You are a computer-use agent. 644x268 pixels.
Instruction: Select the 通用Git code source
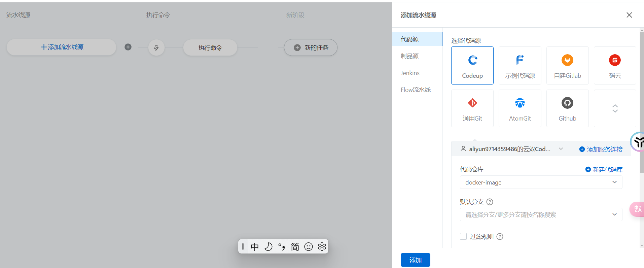pos(472,108)
